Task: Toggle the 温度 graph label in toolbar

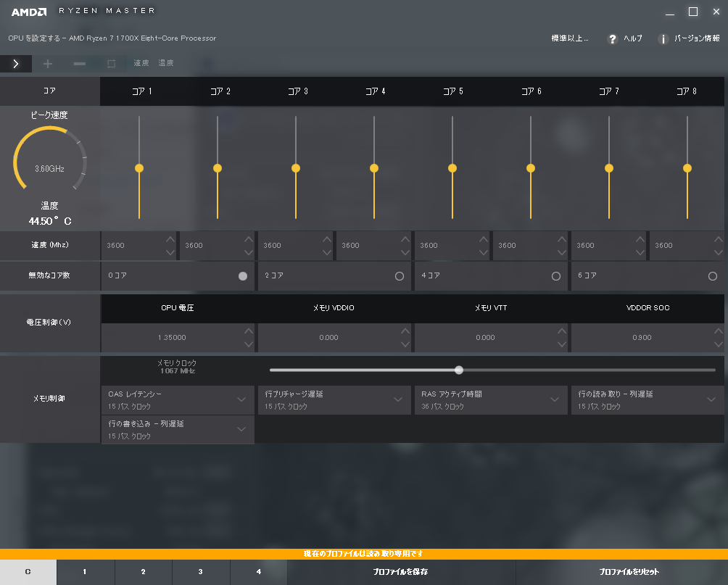Action: [166, 63]
